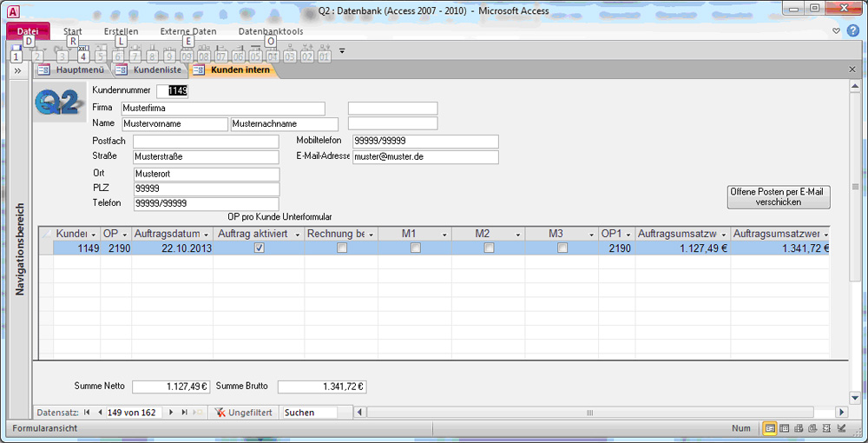Viewport: 868px width, 443px height.
Task: Open the Datenbanktools ribbon tab
Action: (x=271, y=31)
